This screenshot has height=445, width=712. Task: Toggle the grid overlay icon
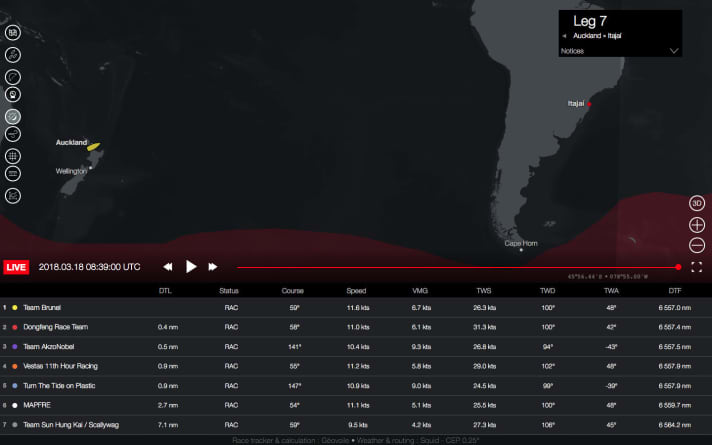click(13, 156)
